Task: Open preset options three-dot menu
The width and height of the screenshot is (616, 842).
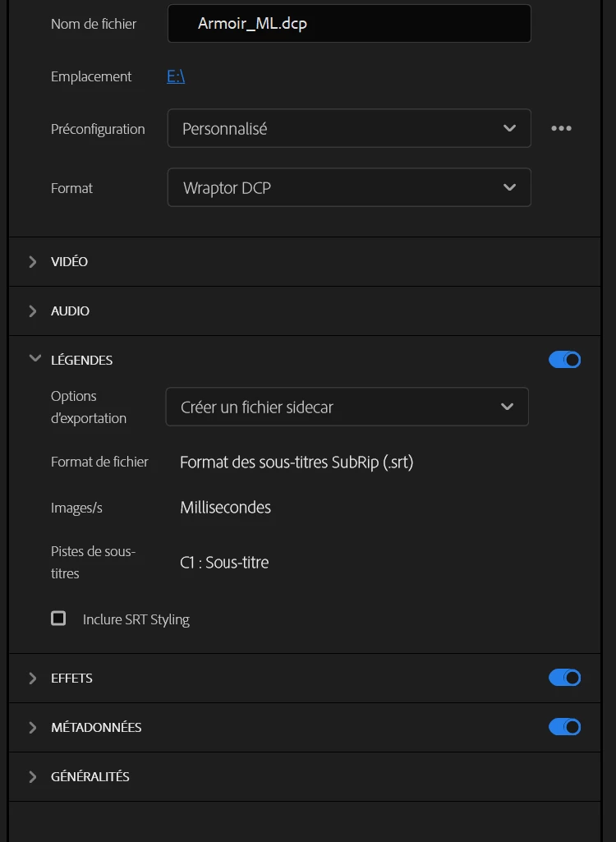Action: [561, 129]
